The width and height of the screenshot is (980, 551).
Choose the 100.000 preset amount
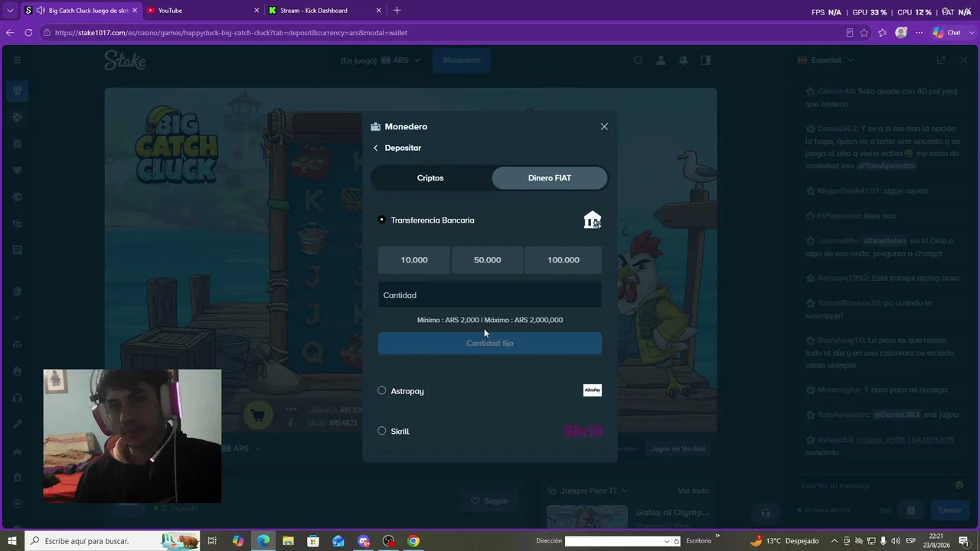coord(563,260)
